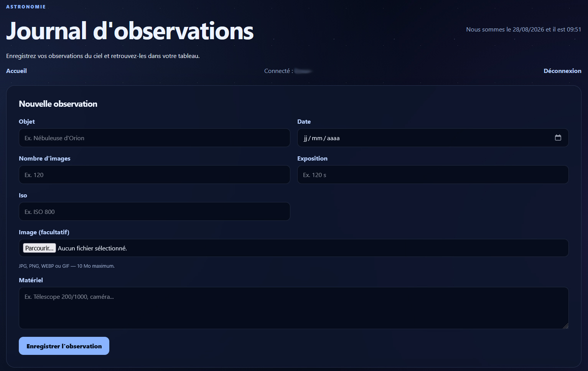588x371 pixels.
Task: Focus the Iso input field
Action: click(x=155, y=212)
